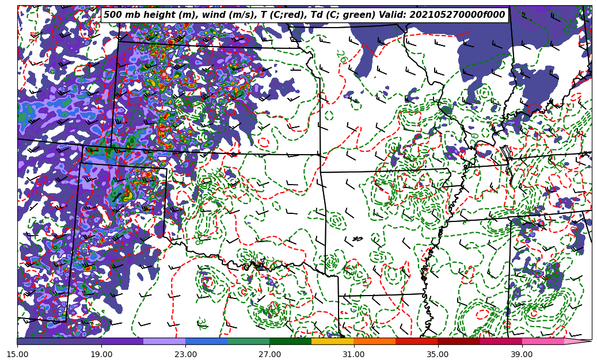Click the yellow colorbar segment

click(x=332, y=341)
